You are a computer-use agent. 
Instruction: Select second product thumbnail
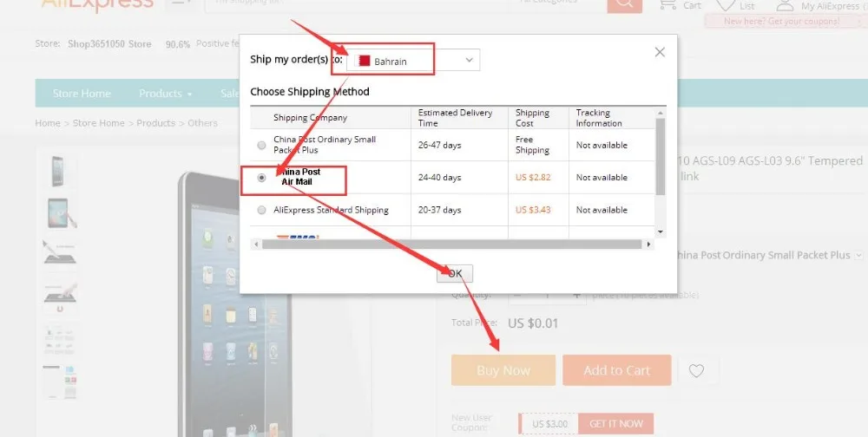[x=60, y=213]
